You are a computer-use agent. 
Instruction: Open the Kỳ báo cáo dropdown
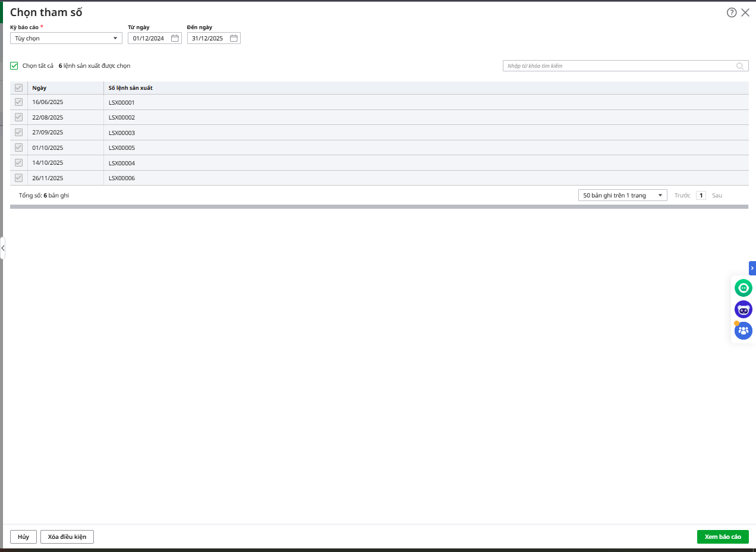point(66,38)
